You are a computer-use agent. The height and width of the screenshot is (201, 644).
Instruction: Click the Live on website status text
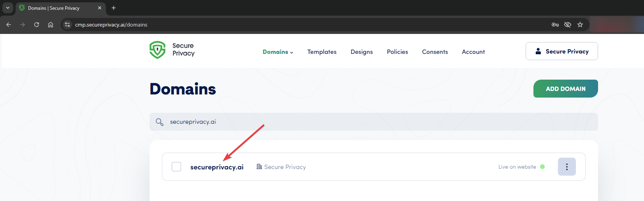(517, 167)
